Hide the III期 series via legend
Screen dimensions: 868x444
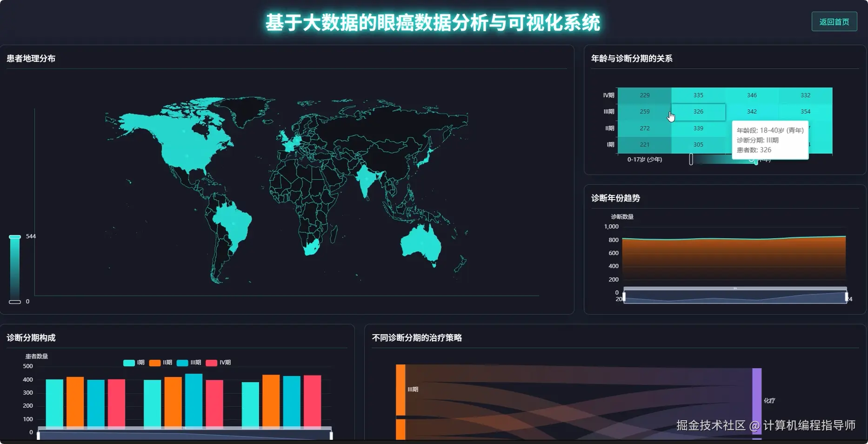point(189,363)
